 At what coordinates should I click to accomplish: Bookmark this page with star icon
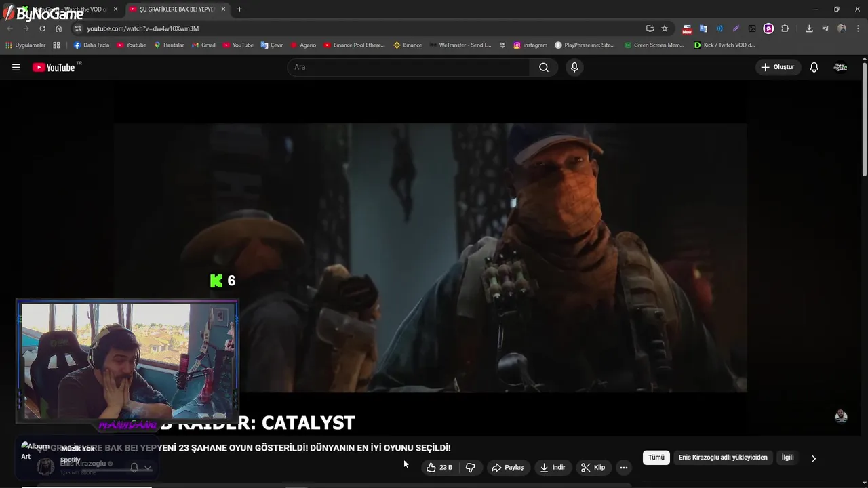(665, 28)
